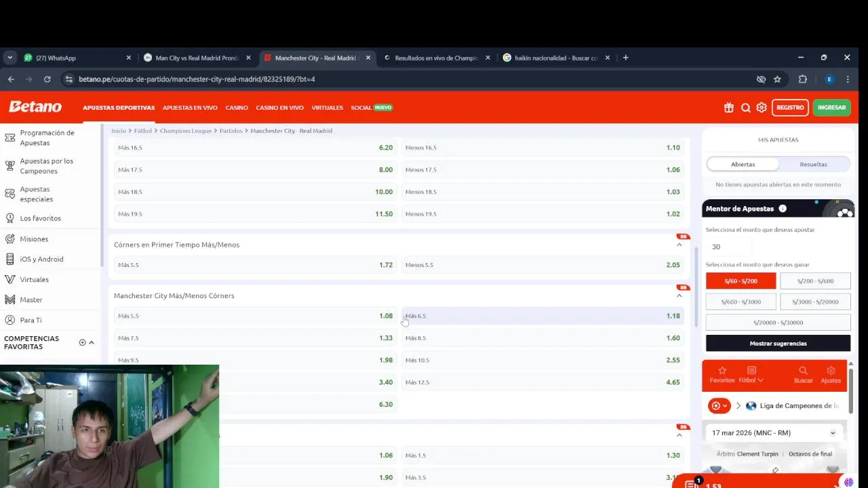Select win range S/3000 - S/20000
Screen dimensions: 868x488
point(815,302)
